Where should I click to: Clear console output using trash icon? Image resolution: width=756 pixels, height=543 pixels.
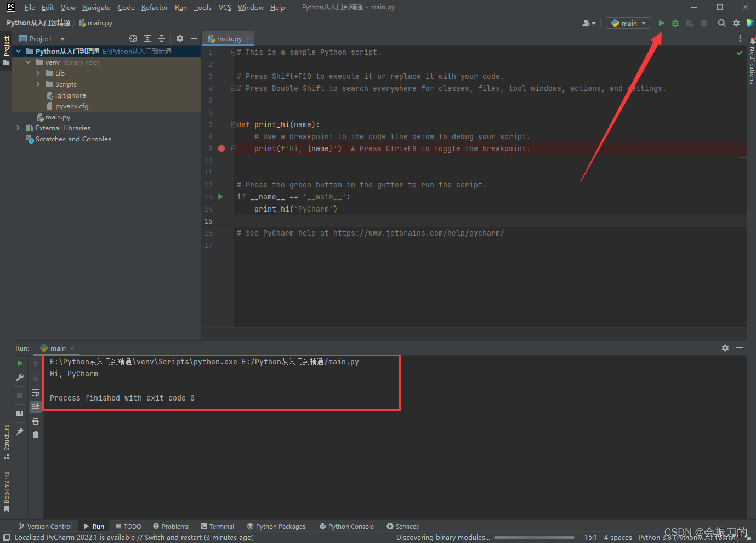36,434
